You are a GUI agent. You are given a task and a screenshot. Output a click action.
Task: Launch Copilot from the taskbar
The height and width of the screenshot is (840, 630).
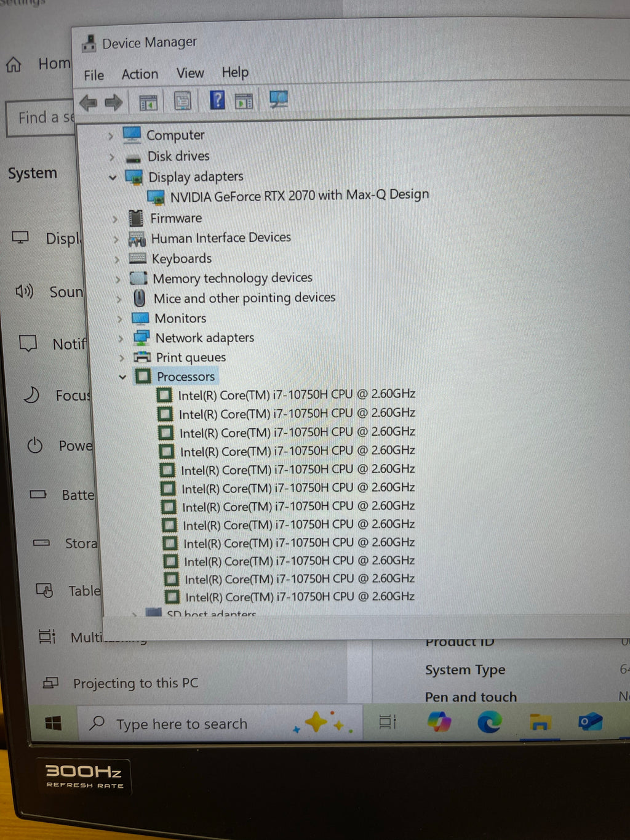tap(439, 721)
